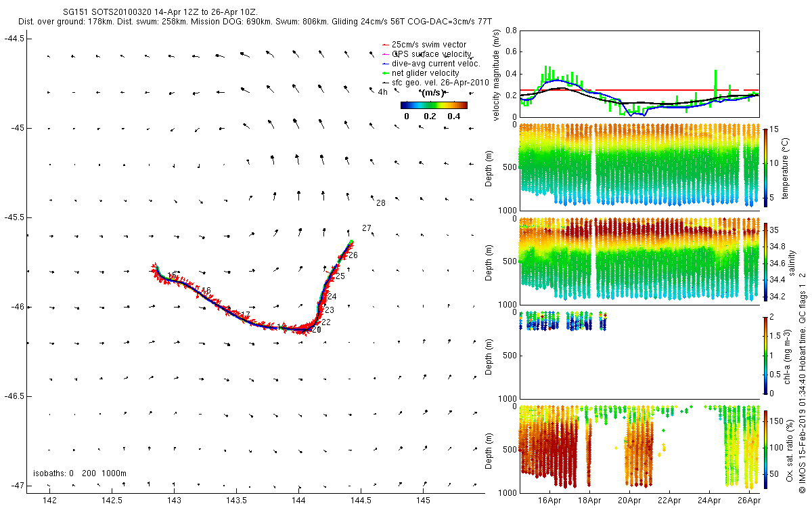Click the '16Apr' date tick label
This screenshot has width=812, height=508.
coord(549,501)
